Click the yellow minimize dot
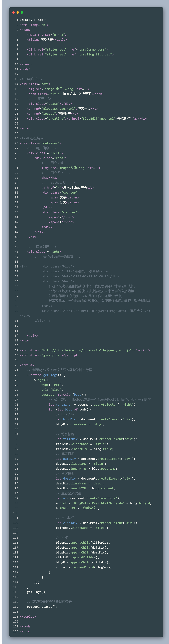 [x=18, y=13]
